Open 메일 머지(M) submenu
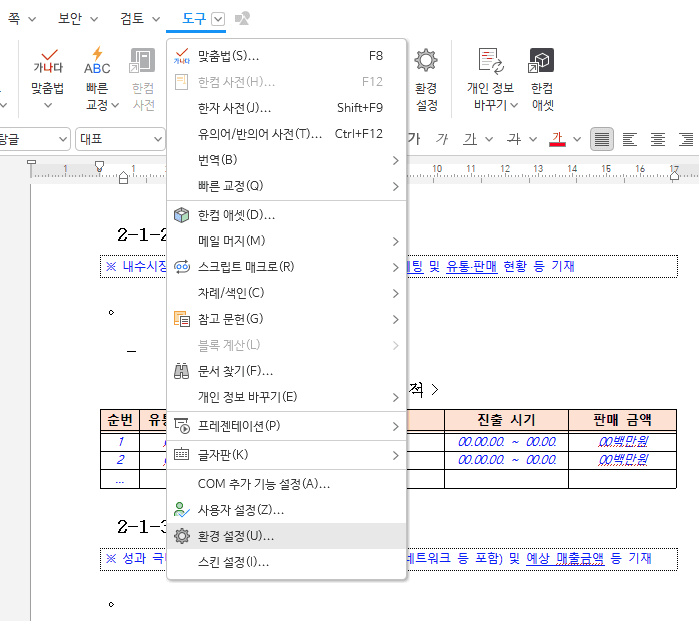The width and height of the screenshot is (699, 621). pyautogui.click(x=286, y=241)
